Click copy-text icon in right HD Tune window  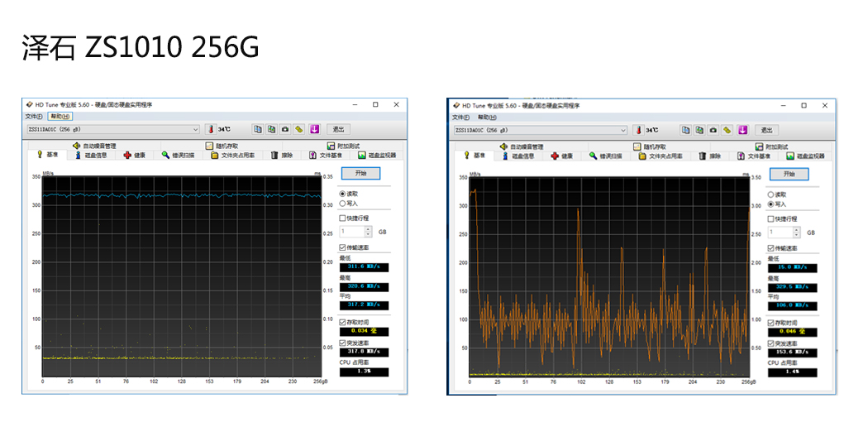[685, 130]
